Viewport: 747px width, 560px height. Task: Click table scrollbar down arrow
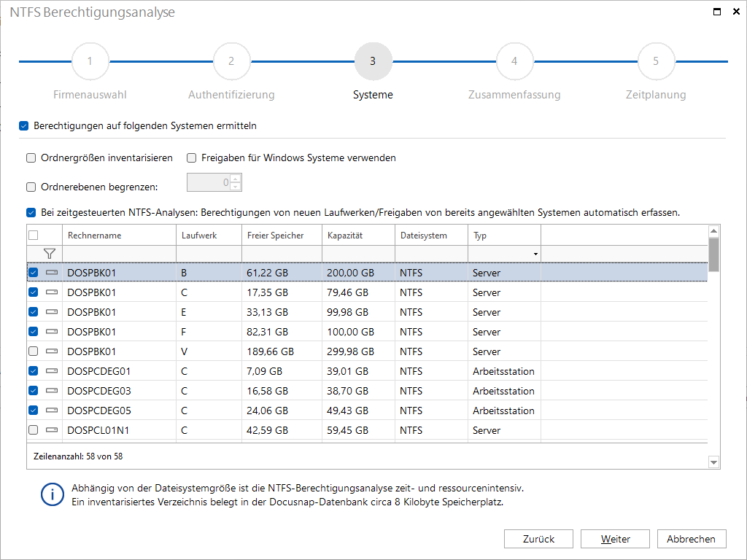point(713,462)
